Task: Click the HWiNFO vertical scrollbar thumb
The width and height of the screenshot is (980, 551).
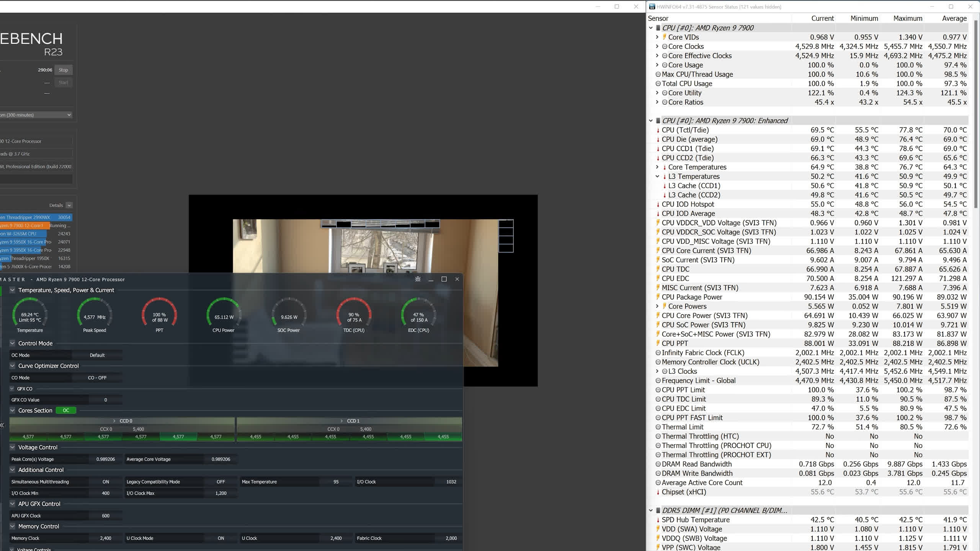Action: (976, 115)
